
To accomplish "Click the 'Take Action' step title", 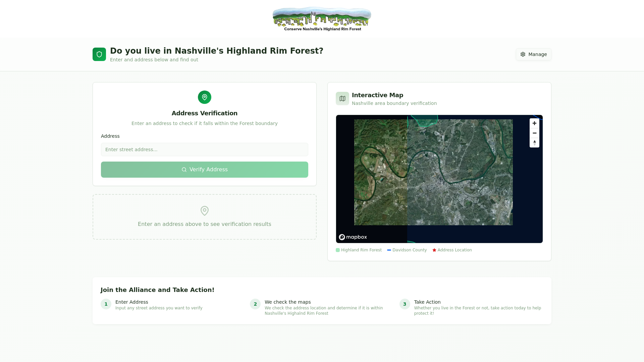I will click(427, 302).
